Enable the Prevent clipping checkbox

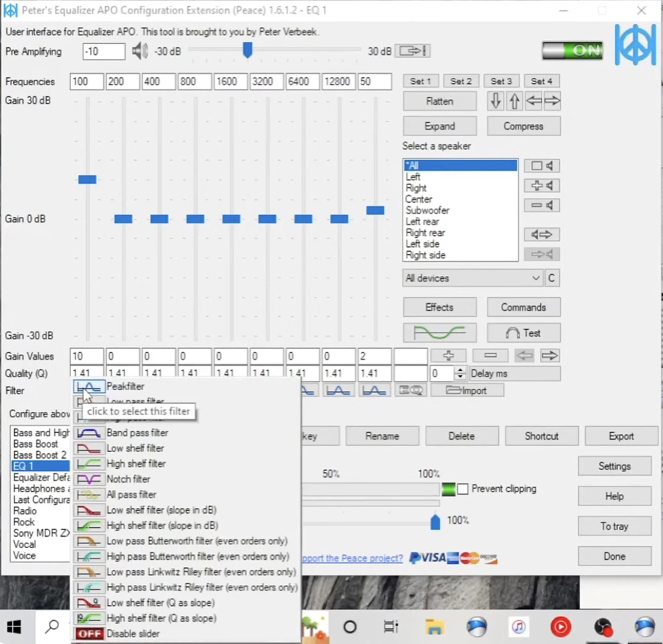[462, 489]
